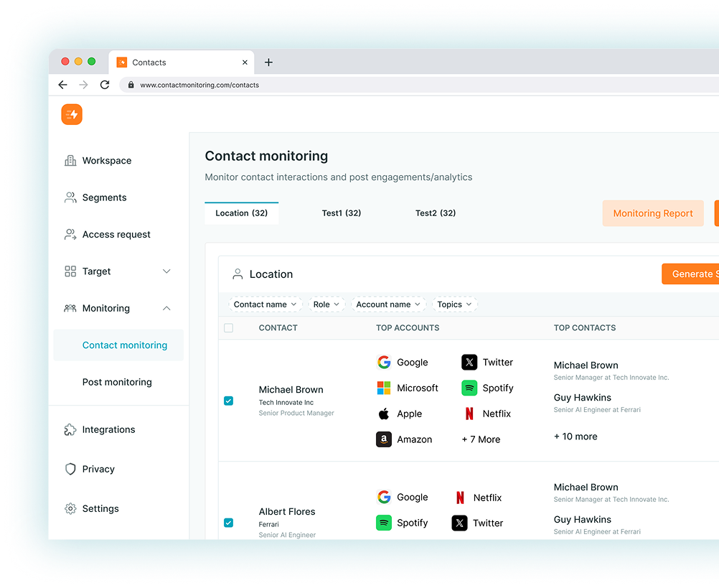Click the Monitoring group icon
This screenshot has width=719, height=588.
[70, 308]
